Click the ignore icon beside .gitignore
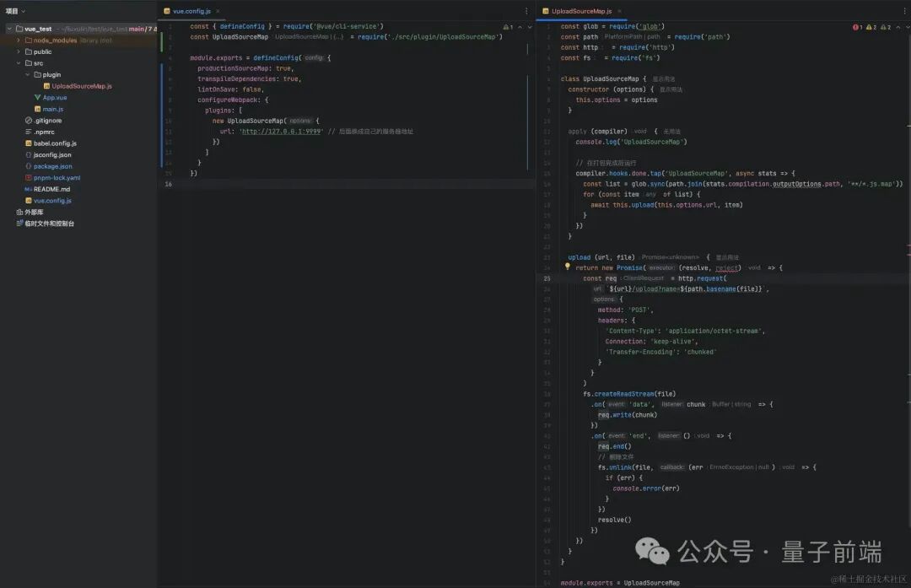Screen dimensions: 911x588 [x=29, y=121]
